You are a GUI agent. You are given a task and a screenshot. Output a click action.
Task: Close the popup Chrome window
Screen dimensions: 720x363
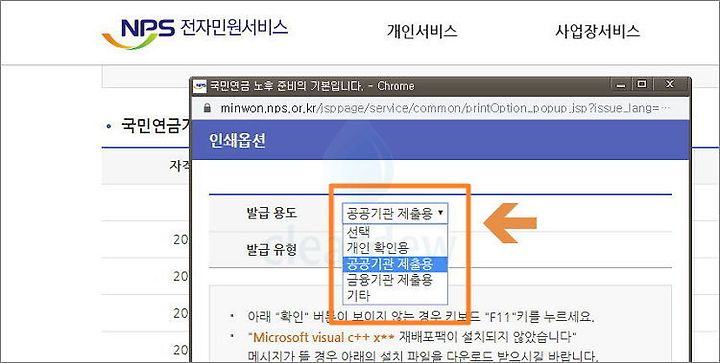669,84
